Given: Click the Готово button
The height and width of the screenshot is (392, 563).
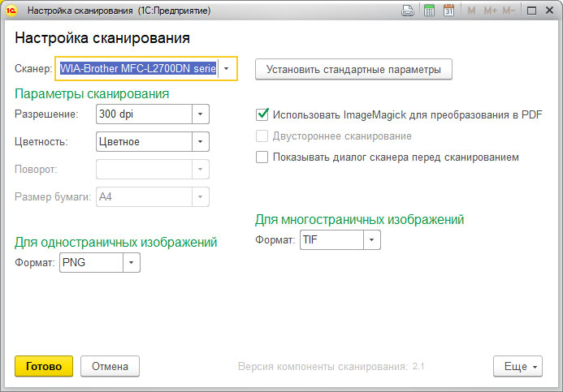Looking at the screenshot, I should 44,367.
